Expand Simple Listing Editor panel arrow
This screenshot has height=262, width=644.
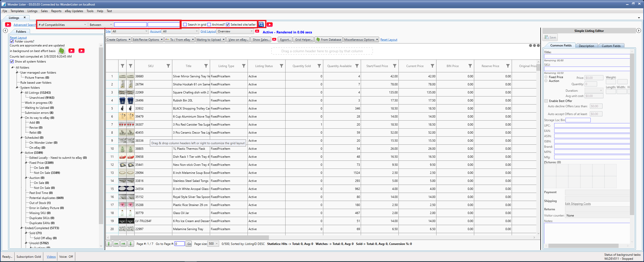(638, 31)
